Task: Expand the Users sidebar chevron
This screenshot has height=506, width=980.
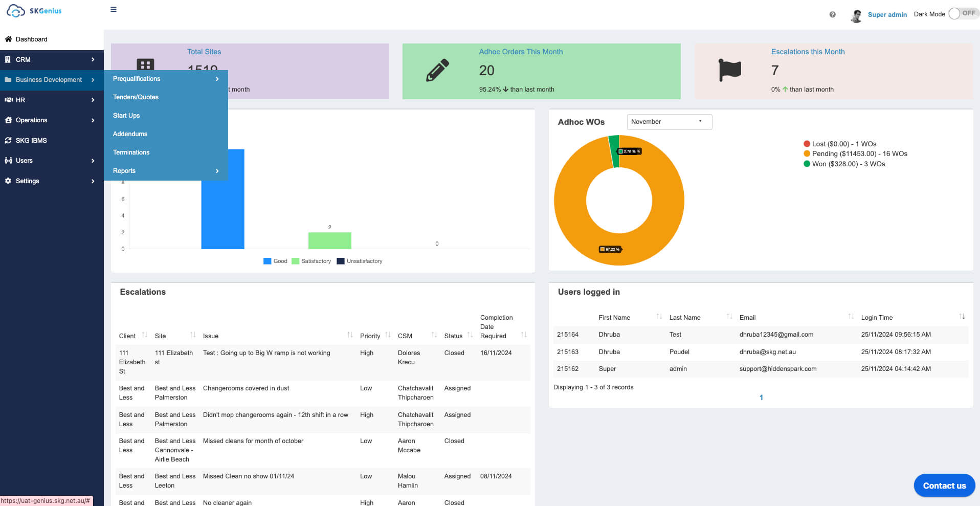Action: coord(93,161)
